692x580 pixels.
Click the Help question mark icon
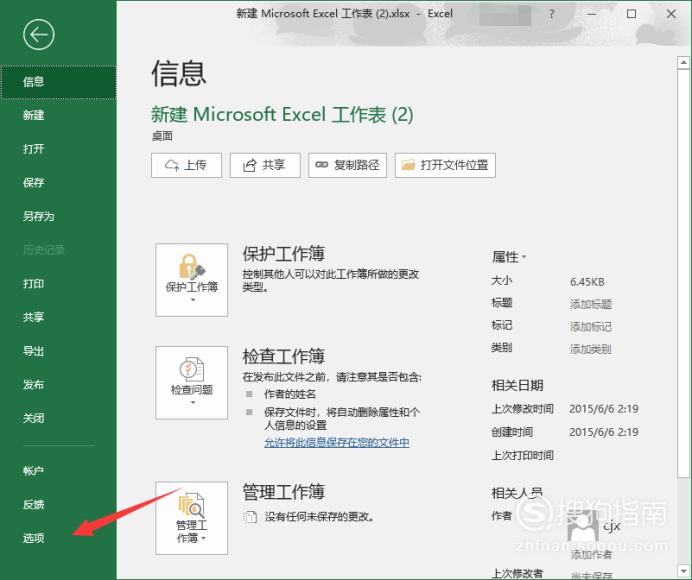click(x=552, y=14)
